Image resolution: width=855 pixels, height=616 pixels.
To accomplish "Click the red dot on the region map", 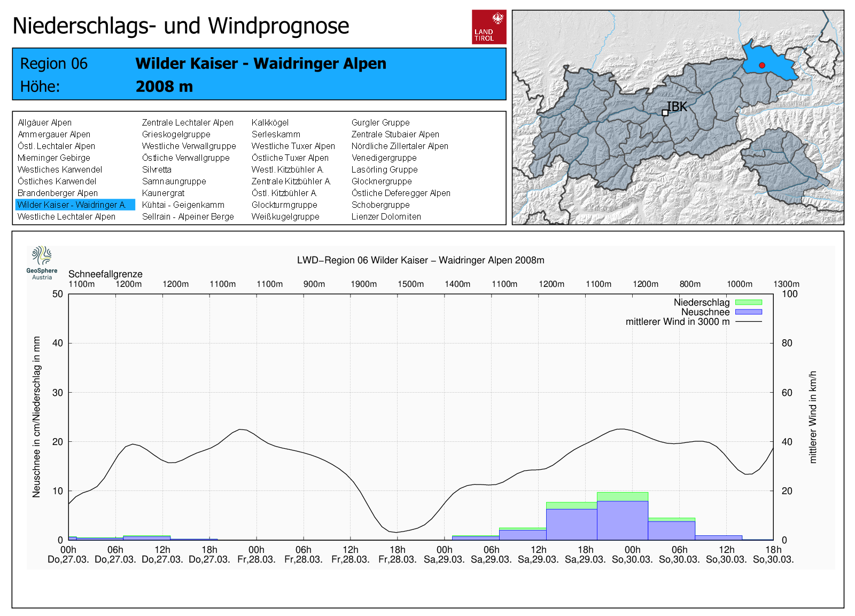I will [x=762, y=65].
